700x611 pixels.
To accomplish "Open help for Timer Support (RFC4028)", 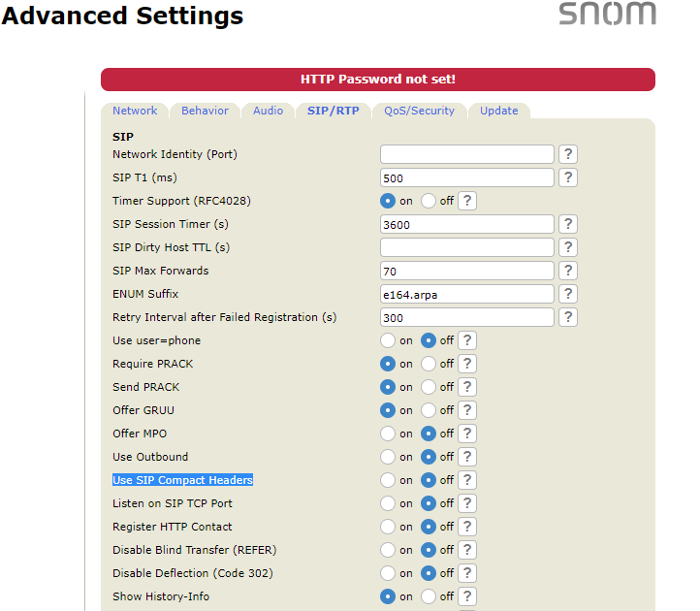I will click(467, 201).
